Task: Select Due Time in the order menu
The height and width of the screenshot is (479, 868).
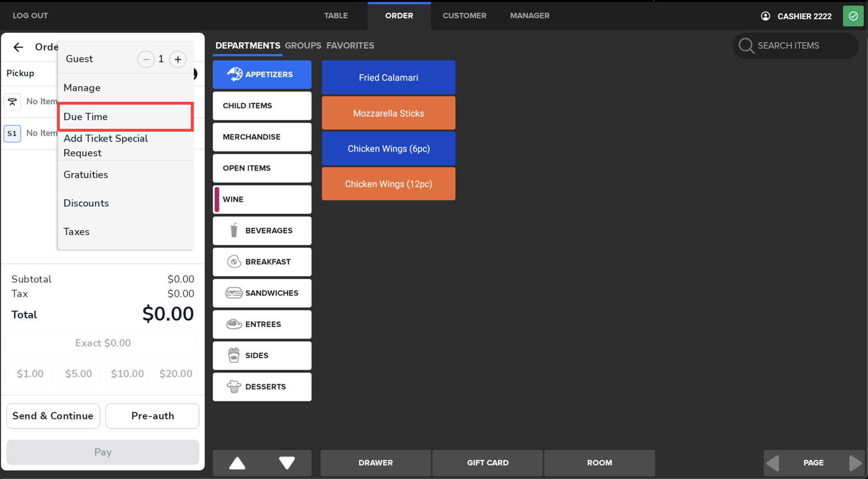Action: tap(125, 117)
